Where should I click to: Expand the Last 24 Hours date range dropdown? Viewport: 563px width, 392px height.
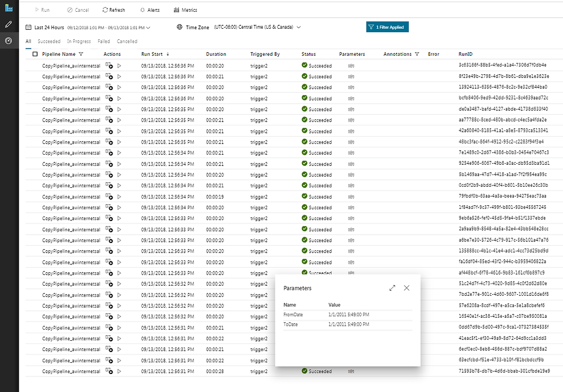pos(148,28)
